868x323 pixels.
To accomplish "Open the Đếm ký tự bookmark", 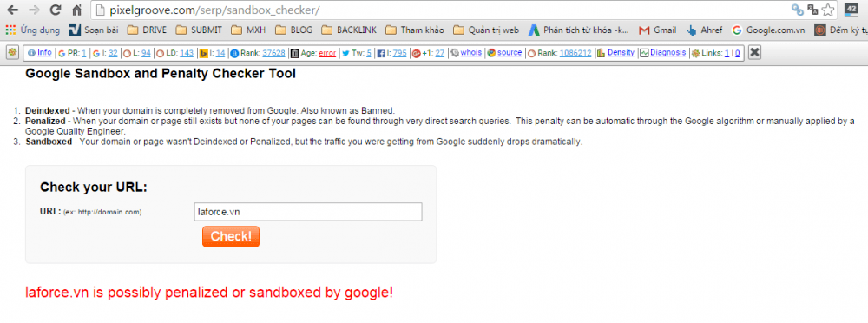I will (840, 30).
